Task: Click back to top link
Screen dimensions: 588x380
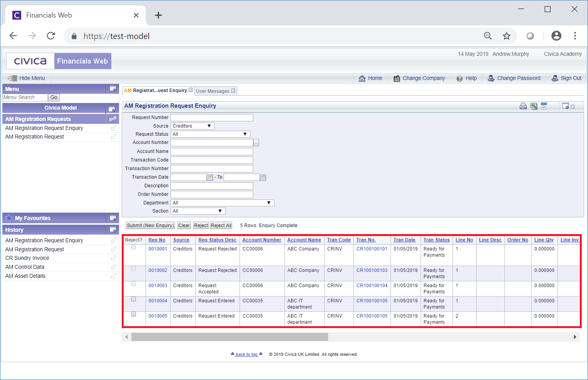Action: [247, 354]
